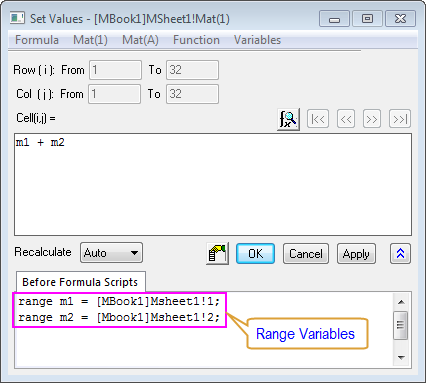The width and height of the screenshot is (426, 383).
Task: Minimize the Set Values window
Action: [x=334, y=19]
